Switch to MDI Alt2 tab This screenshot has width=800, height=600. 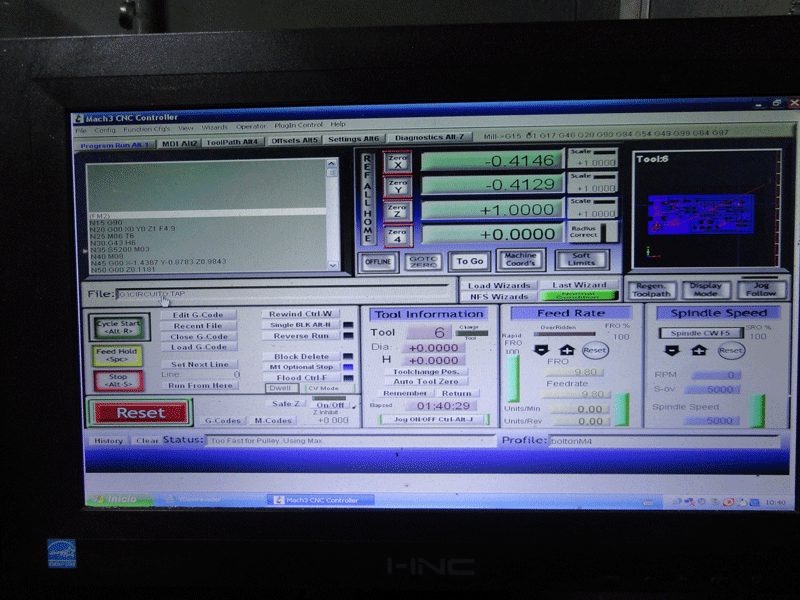point(179,143)
